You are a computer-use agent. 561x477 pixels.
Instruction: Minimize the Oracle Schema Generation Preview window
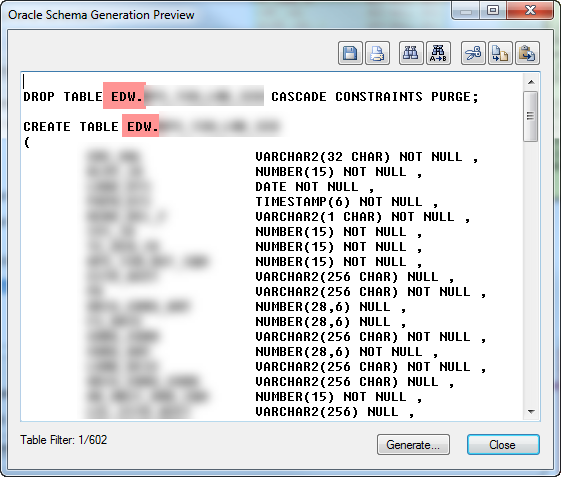tap(466, 10)
